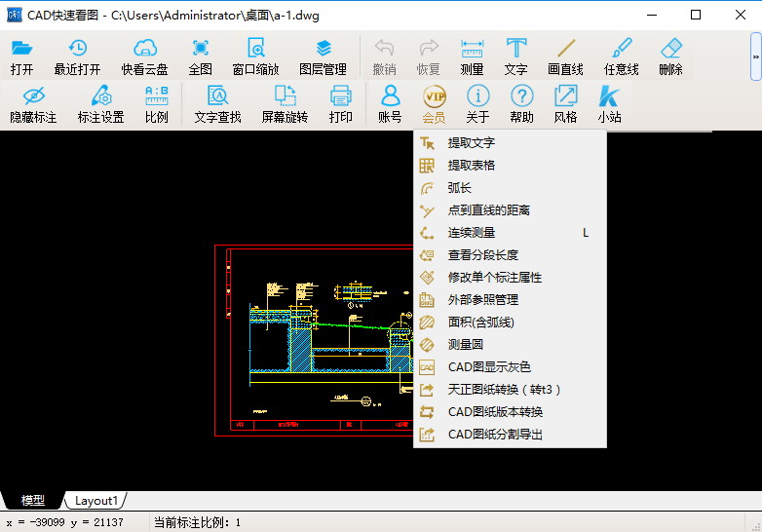The image size is (762, 532).
Task: Select CAD图纸分割导出 menu item
Action: (510, 435)
